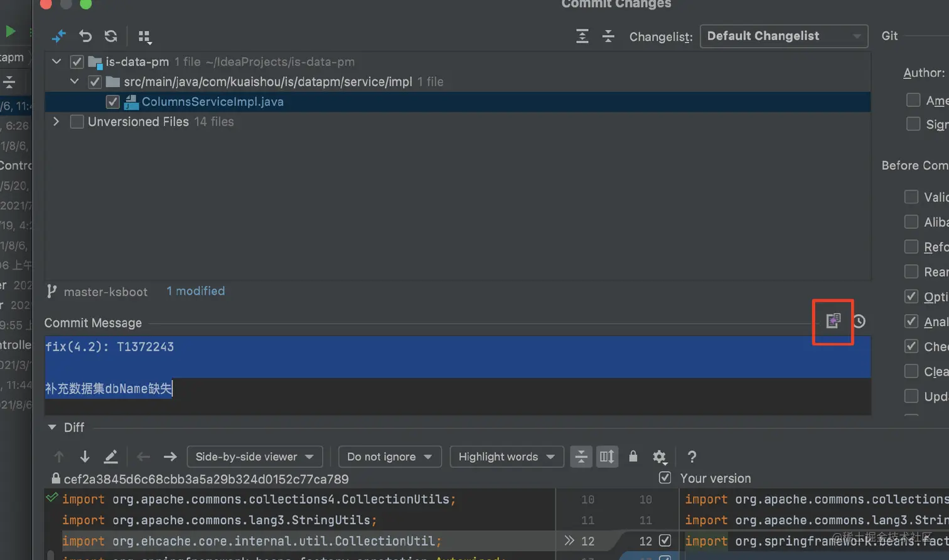Toggle the Optimize imports checkbox
This screenshot has width=949, height=560.
pos(911,297)
